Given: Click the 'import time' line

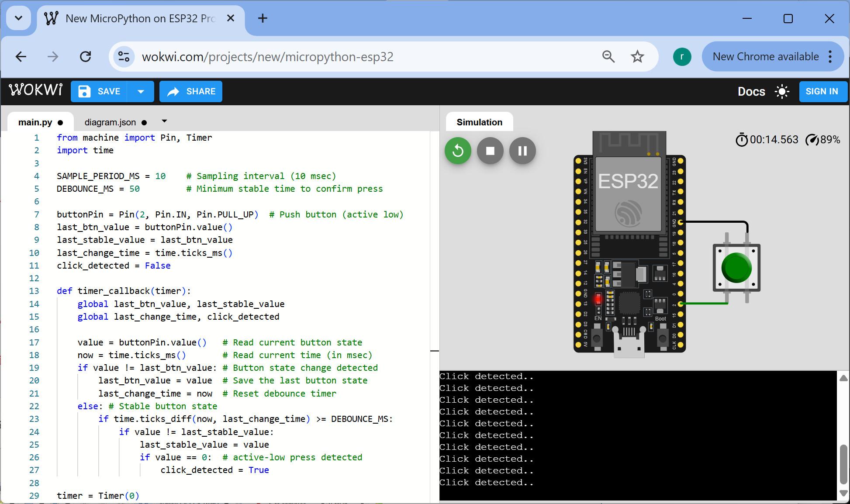Looking at the screenshot, I should 85,150.
